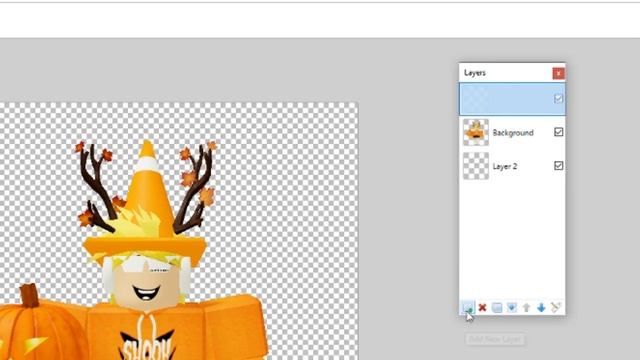Select the Background layer thumbnail
Image resolution: width=640 pixels, height=360 pixels.
[x=476, y=132]
